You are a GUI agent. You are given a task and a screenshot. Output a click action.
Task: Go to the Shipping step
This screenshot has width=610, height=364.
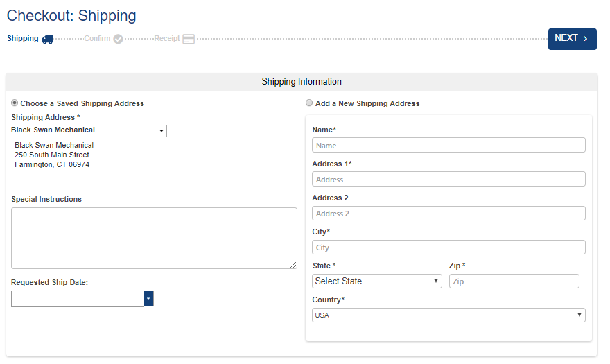coord(23,39)
